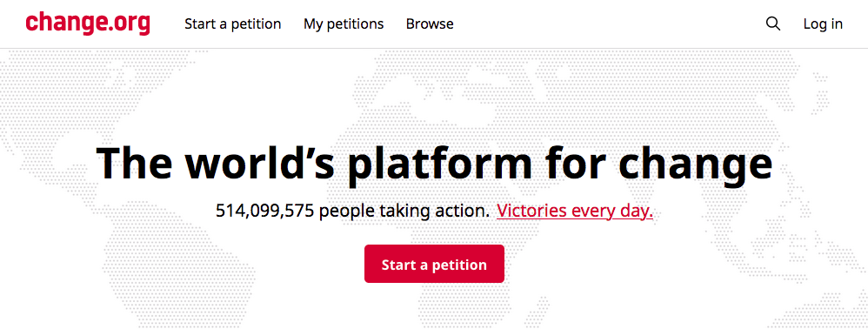Open My petitions from the navigation bar

point(344,24)
